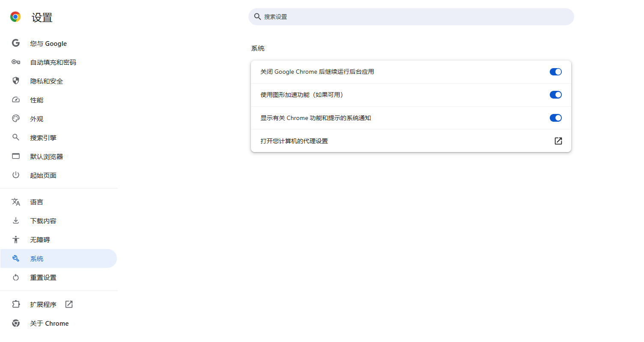Open 重置设置 section
Image resolution: width=644 pixels, height=342 pixels.
click(x=59, y=277)
